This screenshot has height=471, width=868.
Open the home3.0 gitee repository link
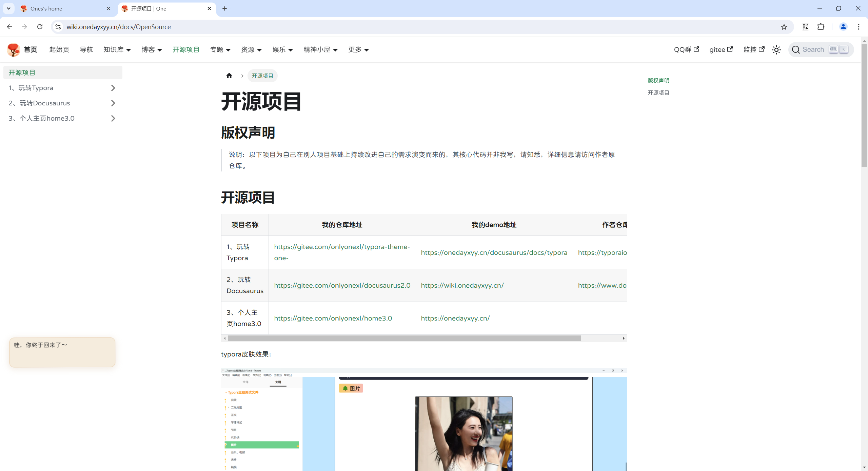[333, 318]
